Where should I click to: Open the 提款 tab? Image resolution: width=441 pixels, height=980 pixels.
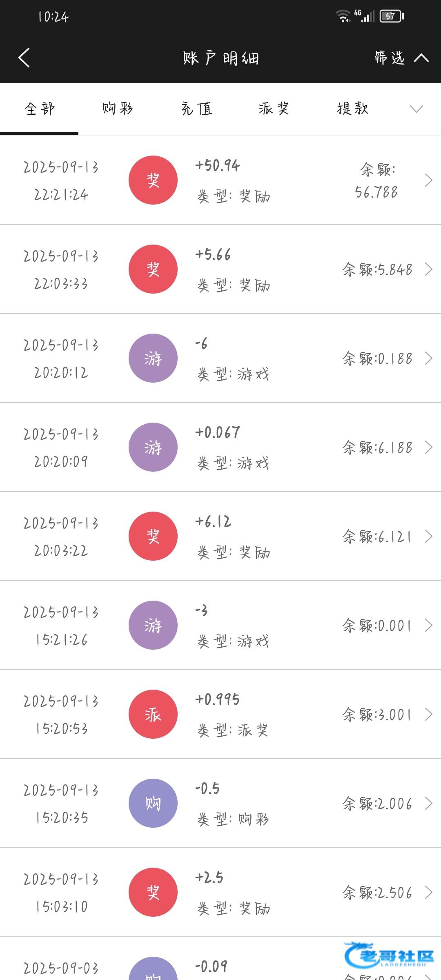(x=353, y=109)
